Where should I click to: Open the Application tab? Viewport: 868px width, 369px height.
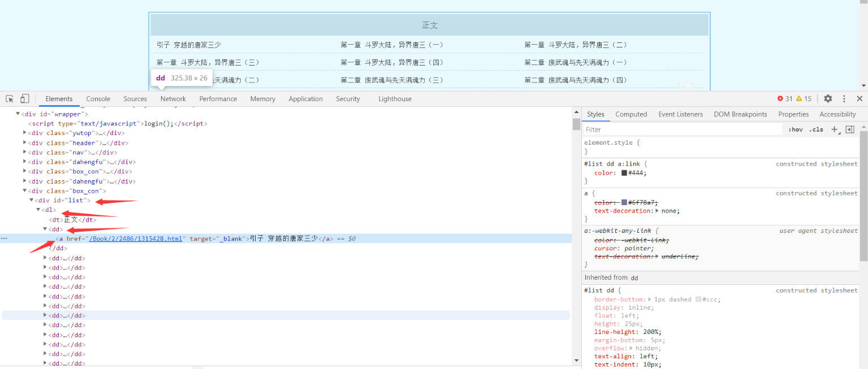(305, 99)
